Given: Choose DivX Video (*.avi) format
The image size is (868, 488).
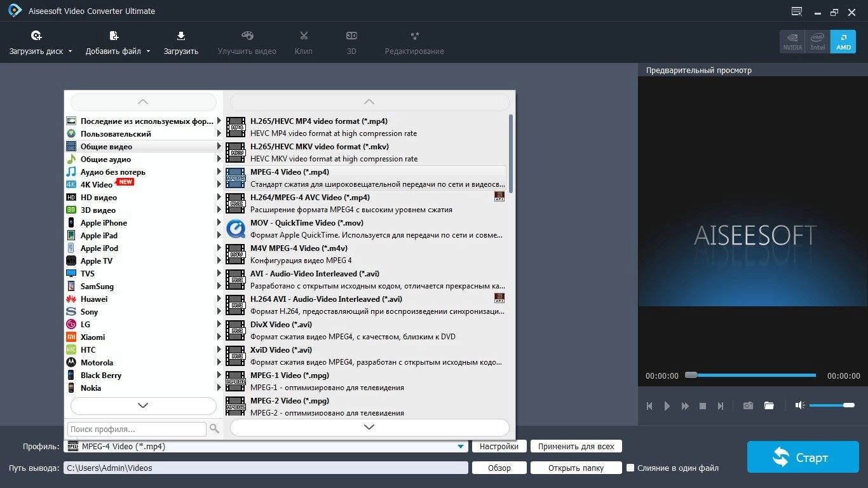Looking at the screenshot, I should coord(366,330).
